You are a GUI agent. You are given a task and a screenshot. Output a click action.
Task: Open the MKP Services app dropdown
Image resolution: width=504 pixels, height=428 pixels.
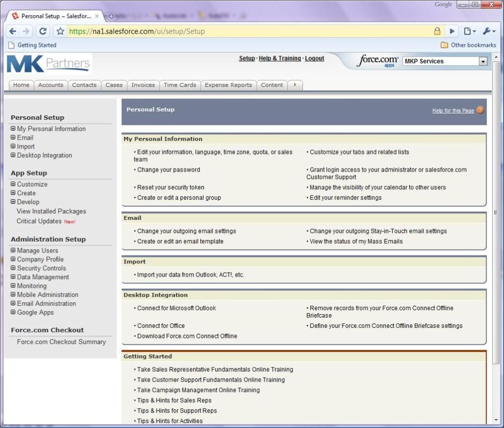tap(445, 61)
